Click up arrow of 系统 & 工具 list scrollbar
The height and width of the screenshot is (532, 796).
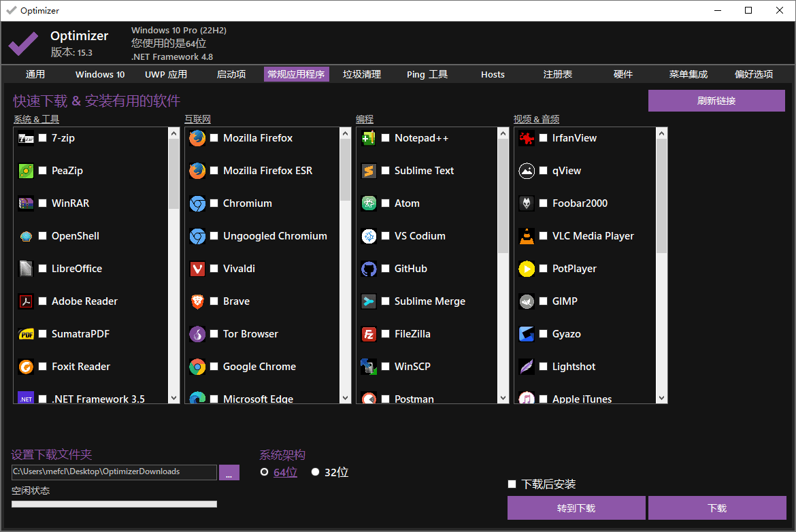tap(174, 133)
